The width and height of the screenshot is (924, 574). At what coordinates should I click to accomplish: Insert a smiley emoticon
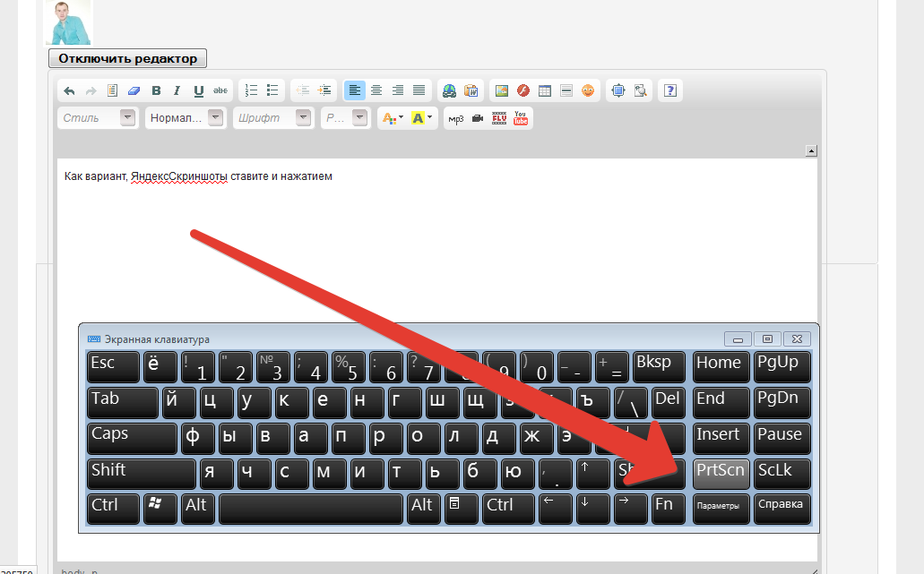588,90
